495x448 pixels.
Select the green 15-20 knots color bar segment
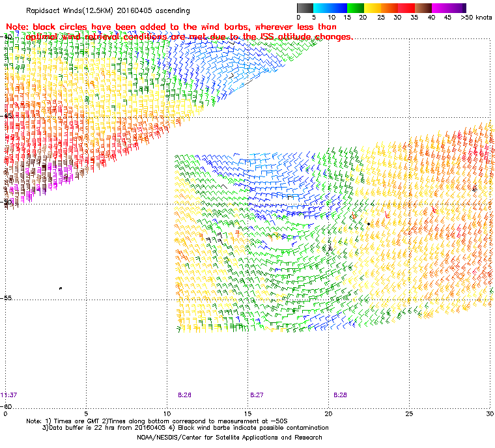tap(356, 8)
